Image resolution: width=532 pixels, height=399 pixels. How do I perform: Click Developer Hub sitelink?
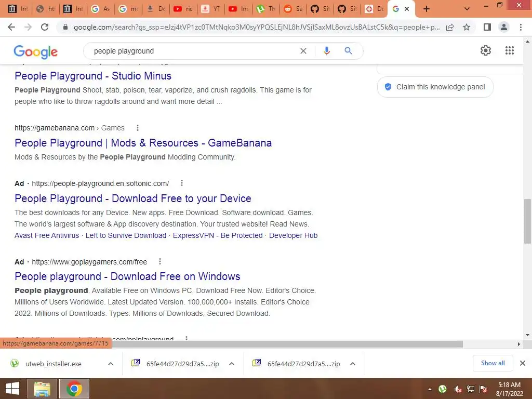(294, 235)
